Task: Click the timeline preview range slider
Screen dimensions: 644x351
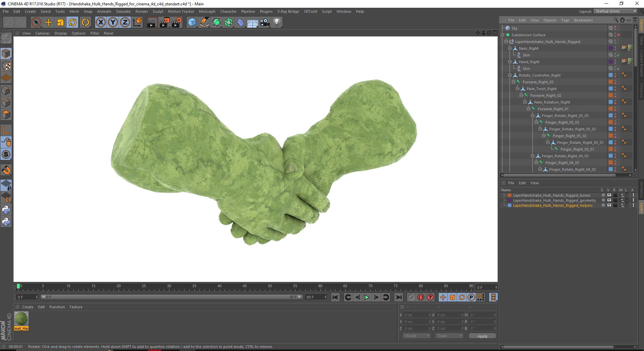Action: coord(171,297)
